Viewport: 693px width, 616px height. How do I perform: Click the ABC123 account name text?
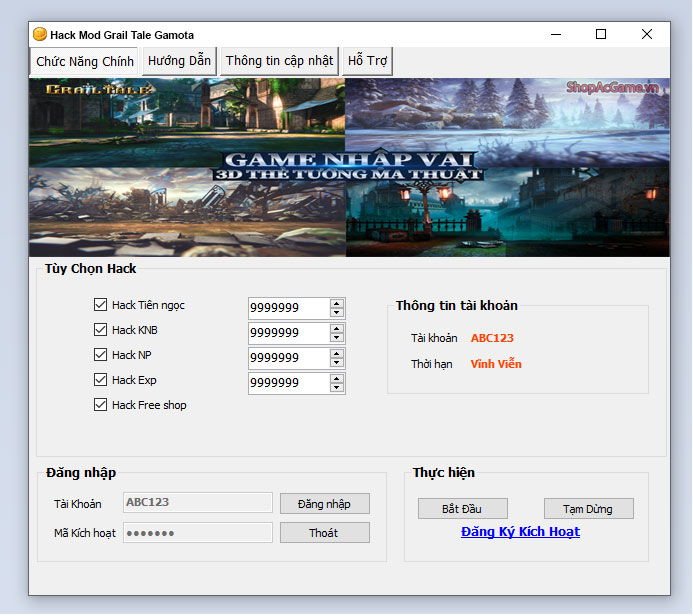[x=492, y=338]
